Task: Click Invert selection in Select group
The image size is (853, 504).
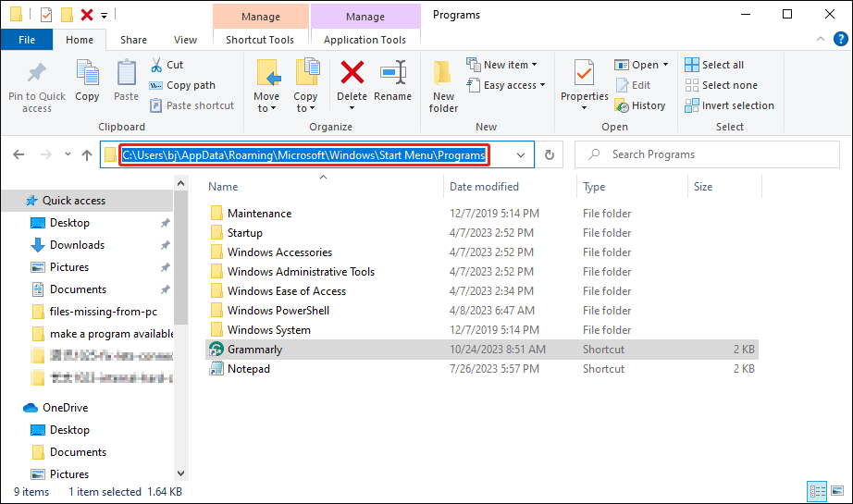Action: point(729,105)
